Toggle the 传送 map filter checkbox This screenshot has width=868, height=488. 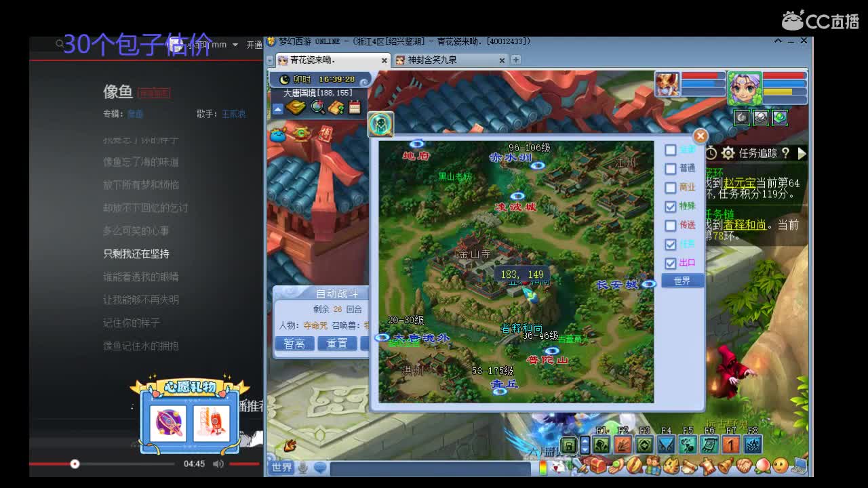click(671, 226)
